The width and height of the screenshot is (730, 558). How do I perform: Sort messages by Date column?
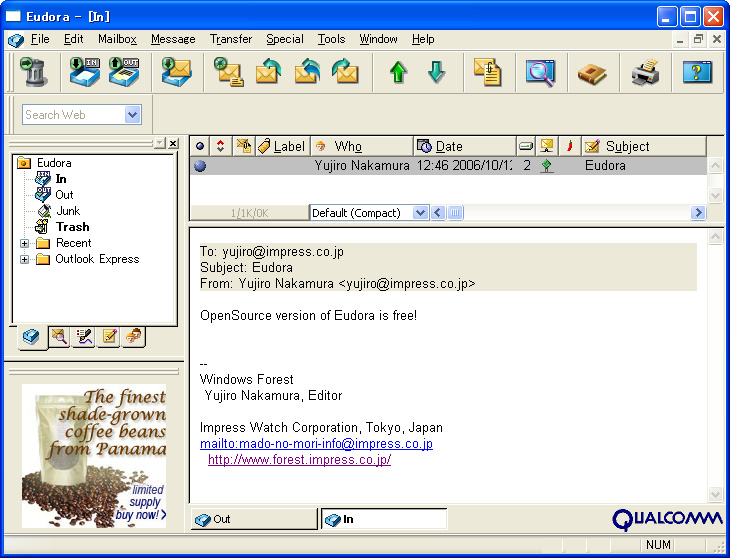click(465, 146)
